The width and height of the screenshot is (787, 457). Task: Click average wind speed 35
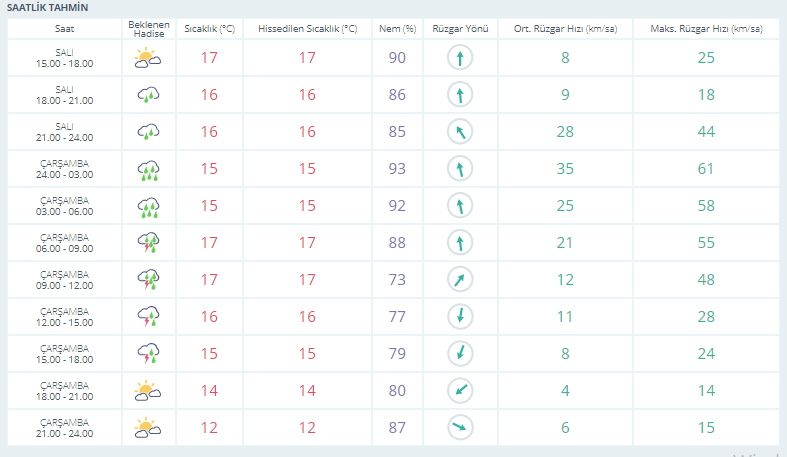(565, 169)
